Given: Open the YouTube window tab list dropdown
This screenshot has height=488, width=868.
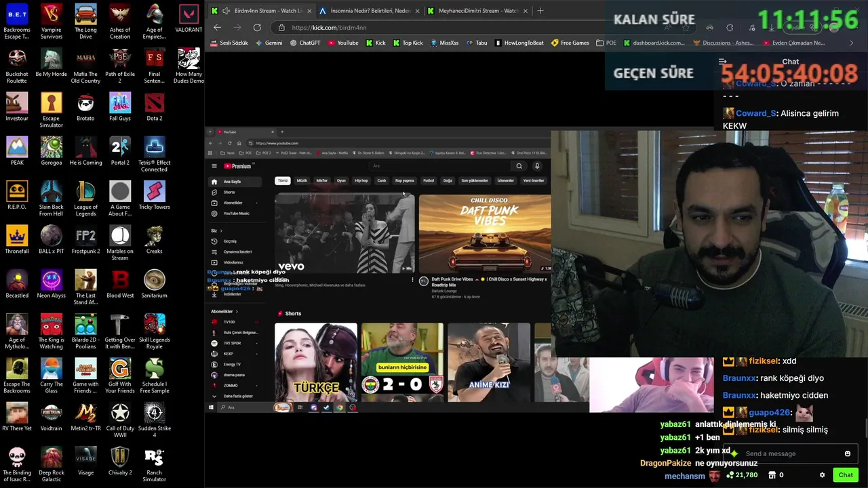Looking at the screenshot, I should point(210,131).
